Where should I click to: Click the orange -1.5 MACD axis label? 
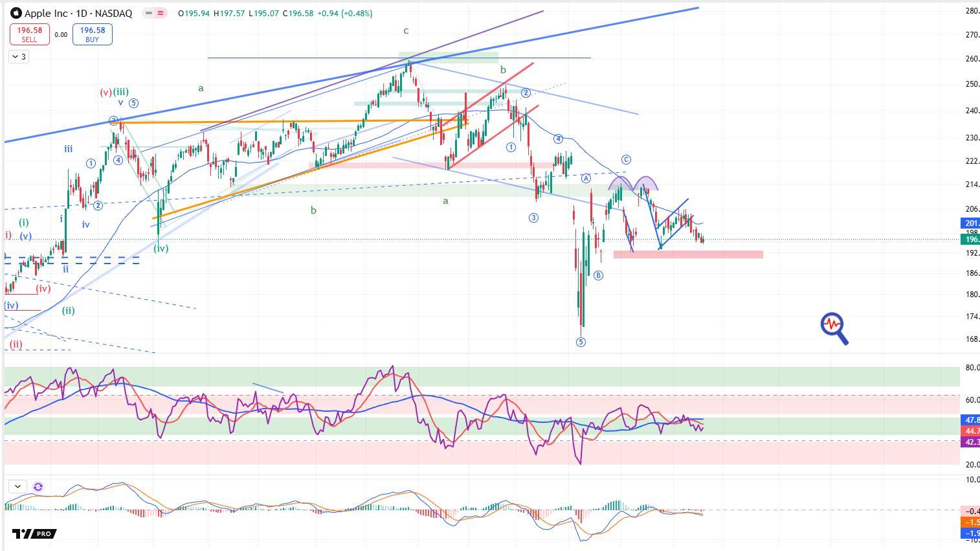click(972, 522)
